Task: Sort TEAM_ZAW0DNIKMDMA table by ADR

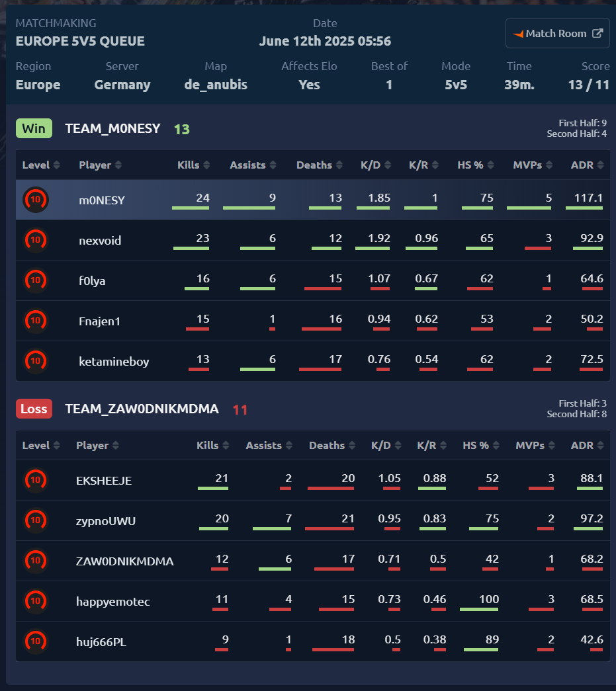Action: pos(588,446)
